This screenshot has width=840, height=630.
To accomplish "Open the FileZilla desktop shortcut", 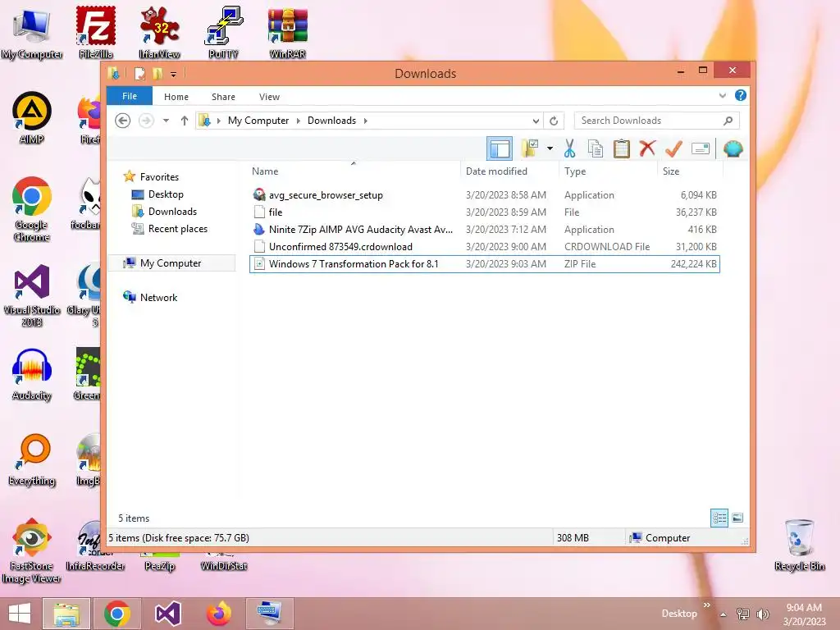I will (96, 33).
